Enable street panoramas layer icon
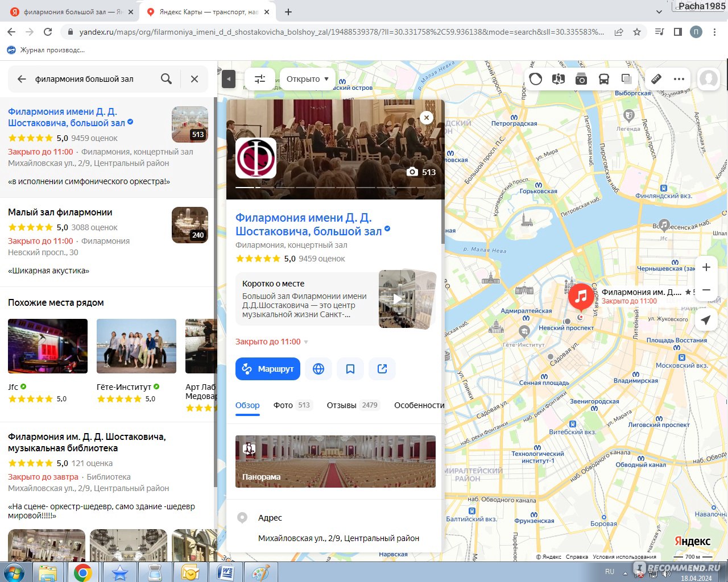The height and width of the screenshot is (582, 728). coord(558,79)
